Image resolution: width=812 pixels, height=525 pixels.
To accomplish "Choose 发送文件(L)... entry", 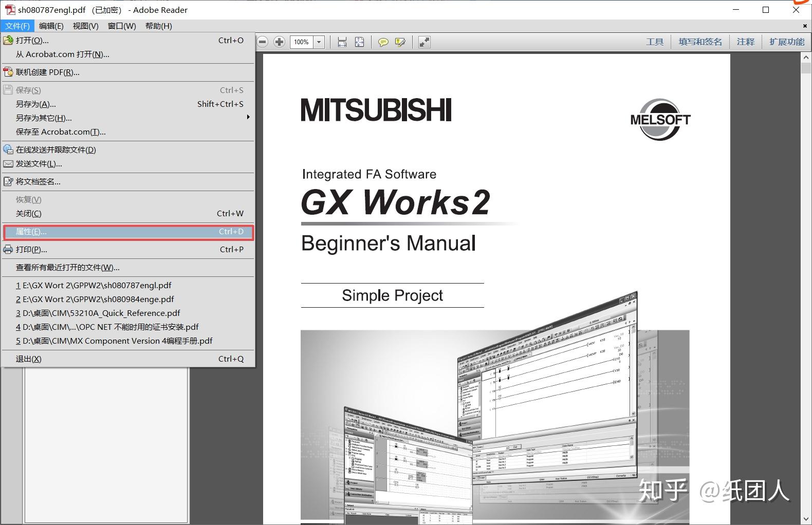I will [128, 163].
